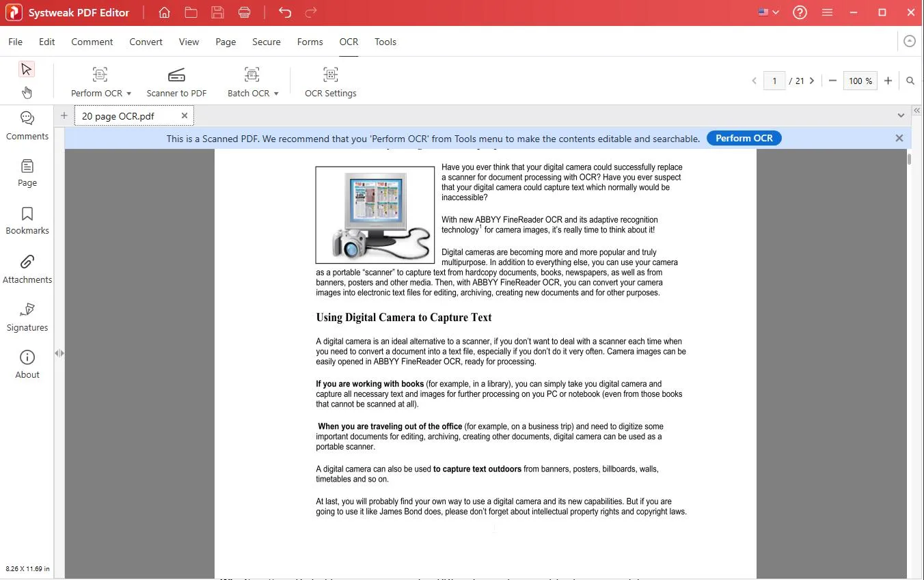This screenshot has width=924, height=580.
Task: Switch to the Comment tab
Action: [92, 42]
